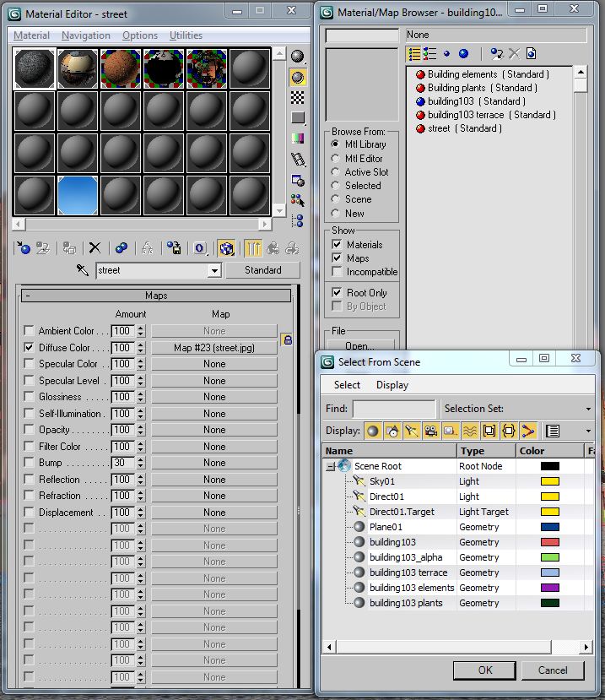Click Cancel in Select From Scene
Image resolution: width=605 pixels, height=700 pixels.
[553, 670]
